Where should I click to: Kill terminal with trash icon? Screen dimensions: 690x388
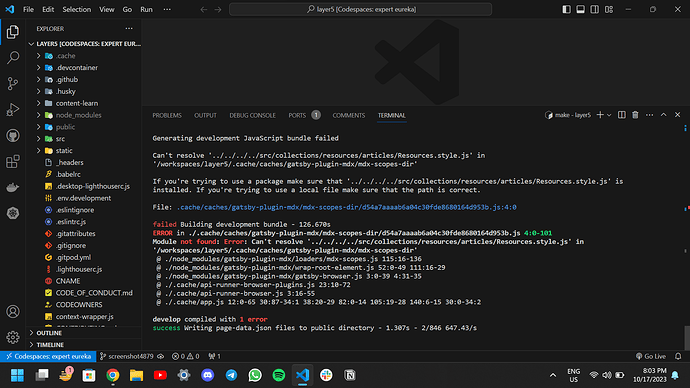click(635, 115)
